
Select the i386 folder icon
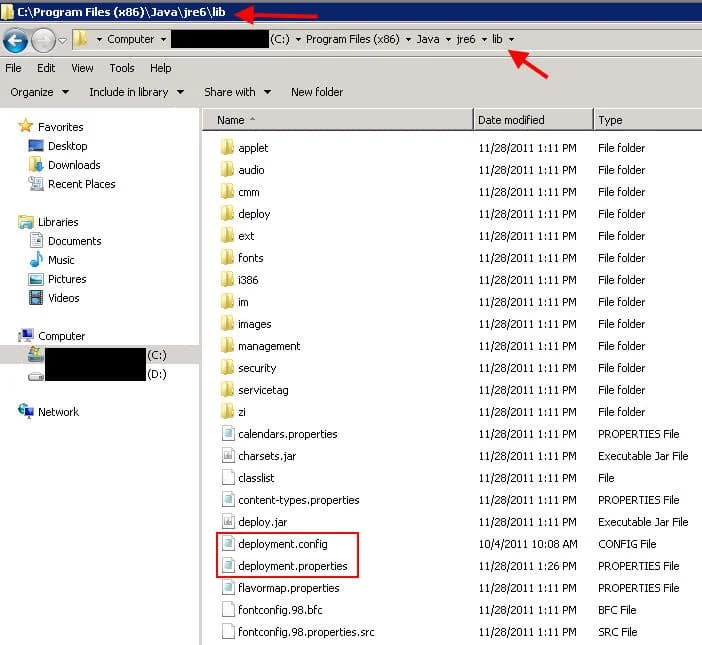pos(227,279)
